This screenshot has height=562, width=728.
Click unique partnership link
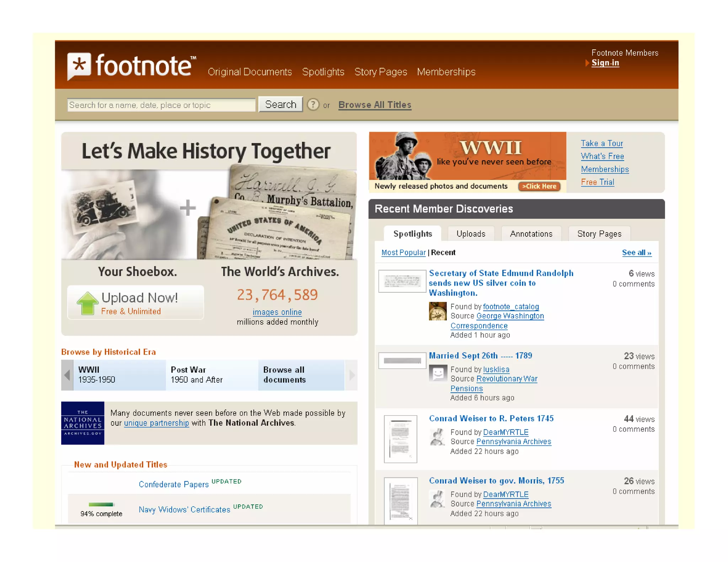156,423
